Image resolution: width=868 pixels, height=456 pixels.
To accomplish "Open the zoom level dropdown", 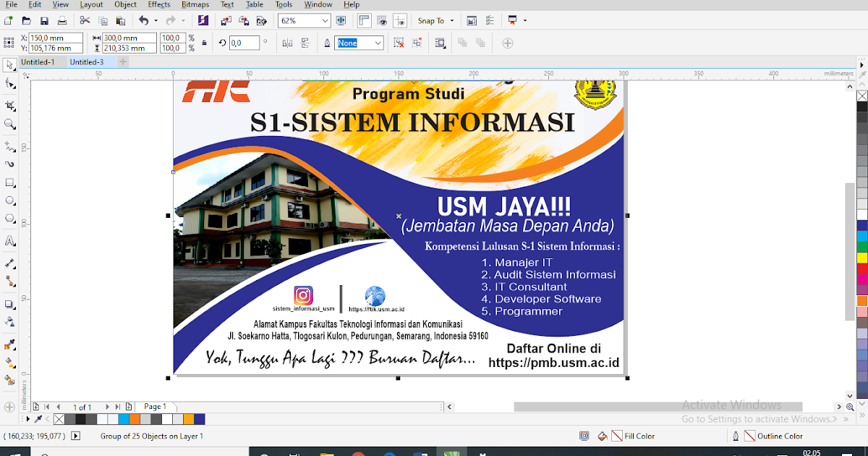I will click(x=324, y=20).
